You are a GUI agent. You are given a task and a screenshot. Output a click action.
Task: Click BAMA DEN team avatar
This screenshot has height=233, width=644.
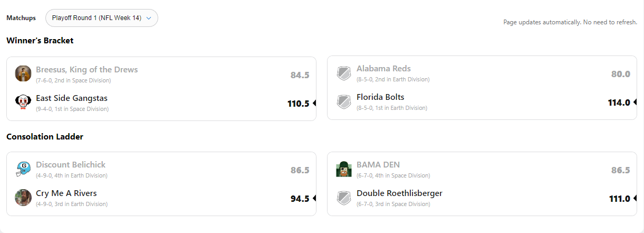coord(344,169)
